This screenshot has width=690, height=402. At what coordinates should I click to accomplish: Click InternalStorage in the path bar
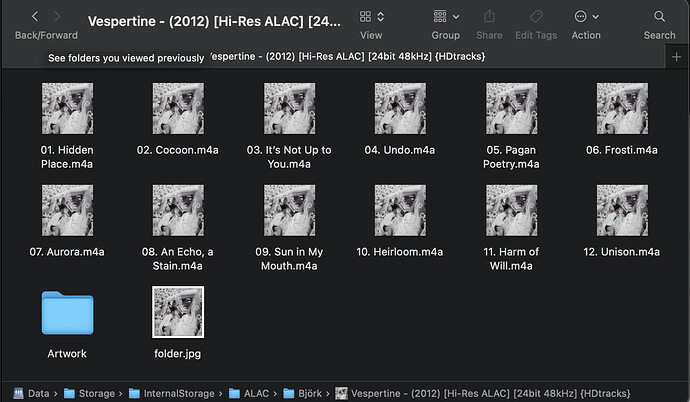[172, 393]
